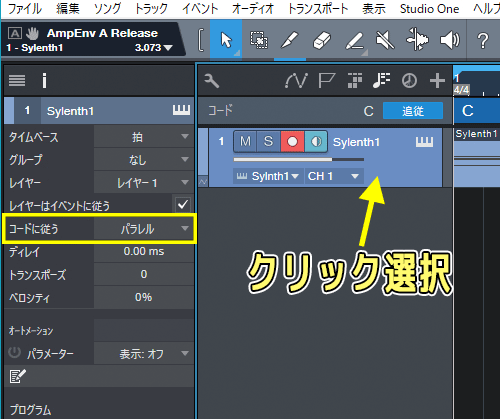Select the Paint pencil tool
Screen dimensions: 500x419
pyautogui.click(x=354, y=40)
